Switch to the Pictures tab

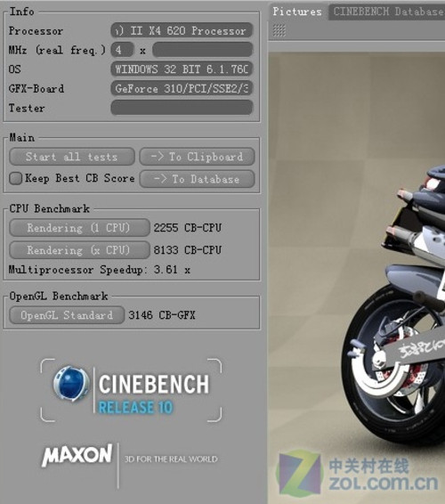[x=297, y=12]
